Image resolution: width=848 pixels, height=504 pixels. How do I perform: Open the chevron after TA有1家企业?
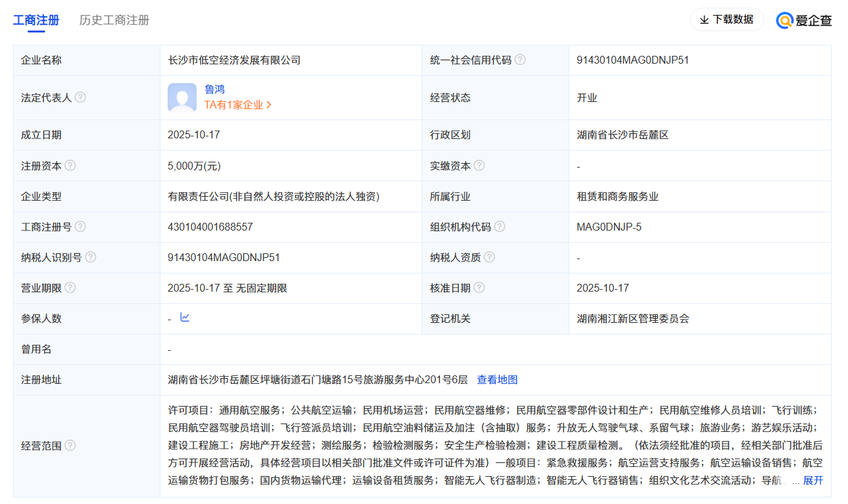tap(270, 104)
